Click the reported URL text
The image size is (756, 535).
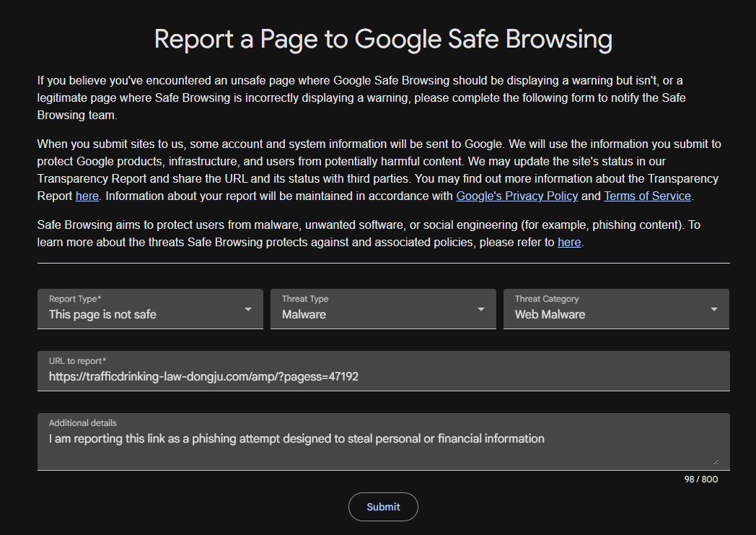pyautogui.click(x=203, y=376)
